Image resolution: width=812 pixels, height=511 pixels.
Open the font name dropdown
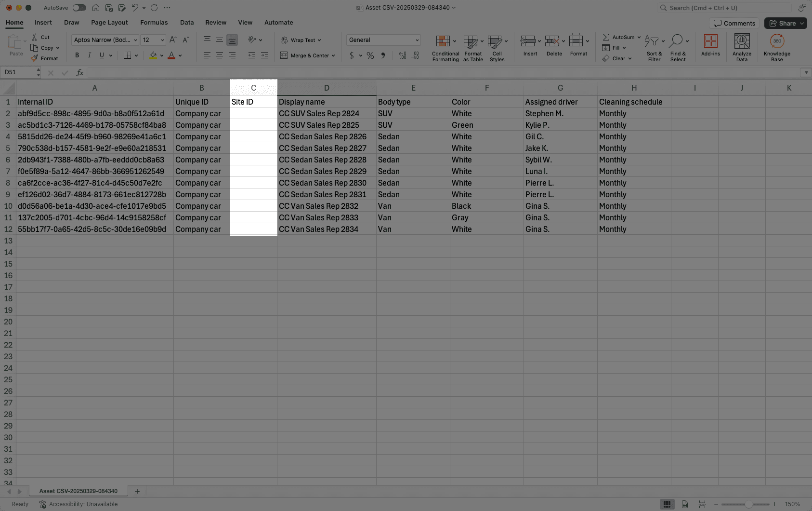pos(135,40)
